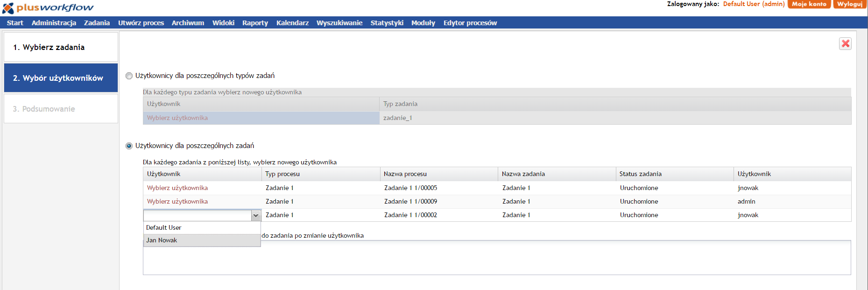Select step 2. Wybór użytkowników

tap(61, 78)
